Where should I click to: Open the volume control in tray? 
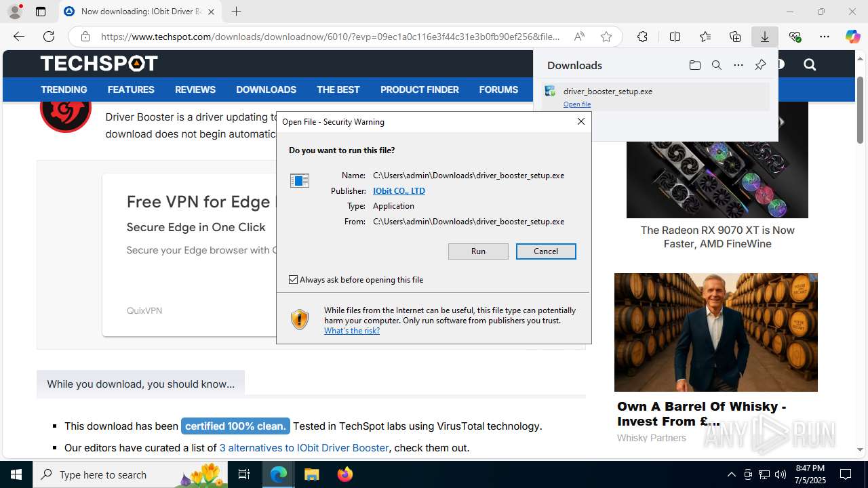pyautogui.click(x=781, y=474)
